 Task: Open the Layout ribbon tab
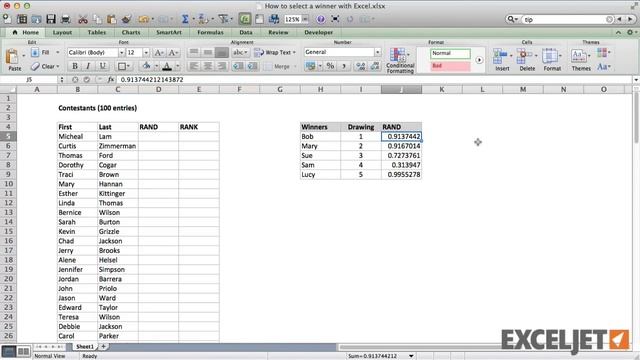click(x=62, y=32)
